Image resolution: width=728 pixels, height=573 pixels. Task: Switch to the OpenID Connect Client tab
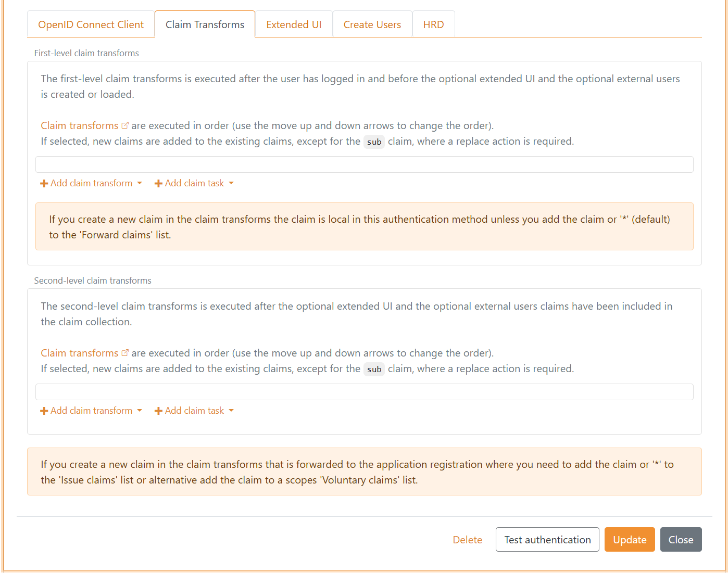click(91, 24)
